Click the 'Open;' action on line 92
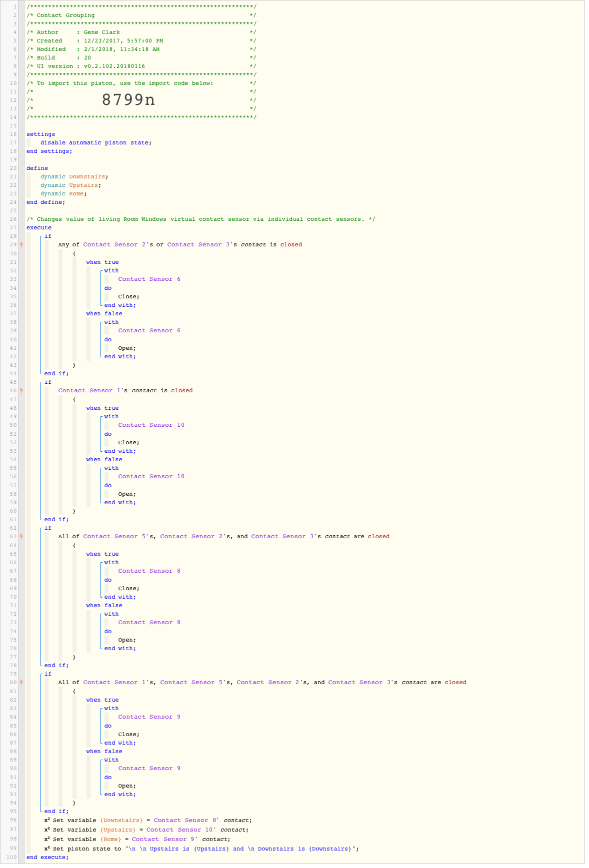This screenshot has width=589, height=868. (127, 786)
